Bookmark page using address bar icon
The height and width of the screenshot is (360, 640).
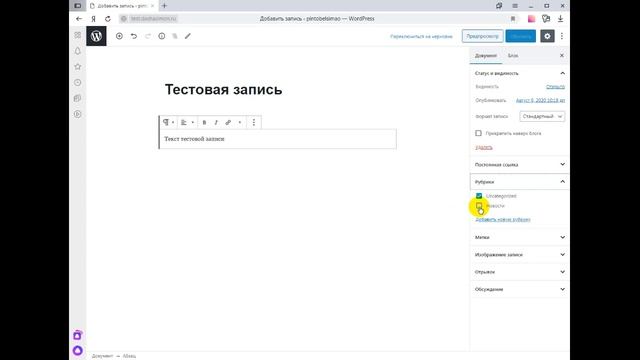pyautogui.click(x=513, y=19)
